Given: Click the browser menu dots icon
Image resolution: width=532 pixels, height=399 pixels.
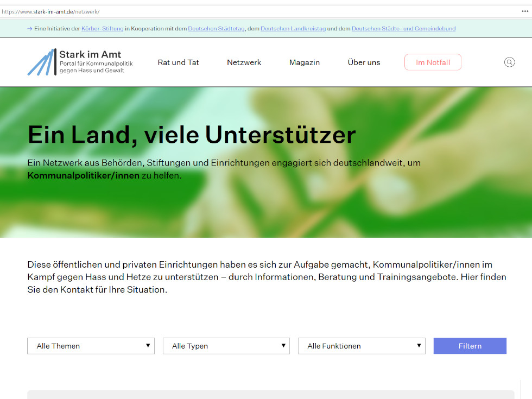Looking at the screenshot, I should 525,11.
